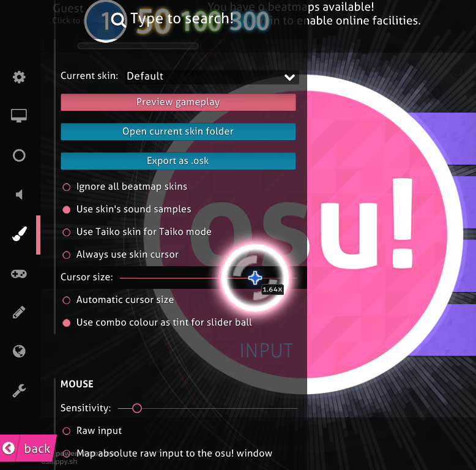Jump to Online settings via the globe icon
The image size is (476, 470).
tap(19, 352)
